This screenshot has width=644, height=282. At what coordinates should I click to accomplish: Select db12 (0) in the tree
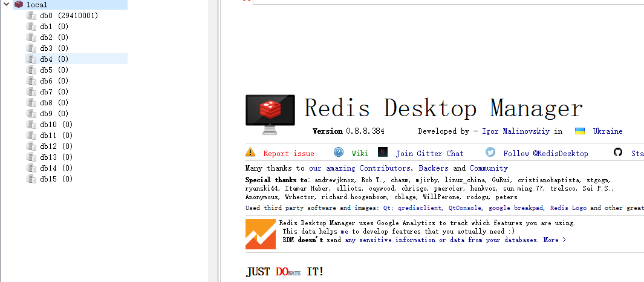(x=56, y=146)
